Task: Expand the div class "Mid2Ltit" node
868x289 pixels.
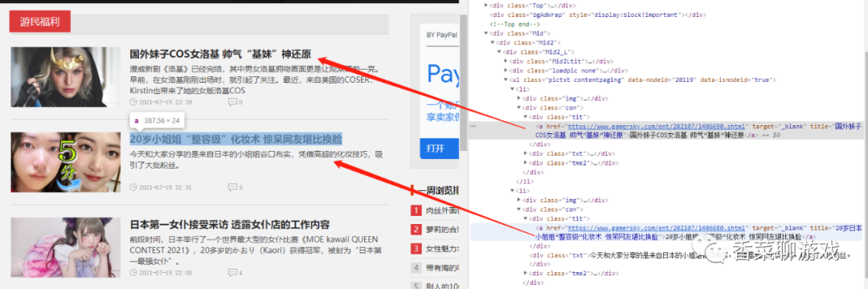Action: pyautogui.click(x=506, y=61)
